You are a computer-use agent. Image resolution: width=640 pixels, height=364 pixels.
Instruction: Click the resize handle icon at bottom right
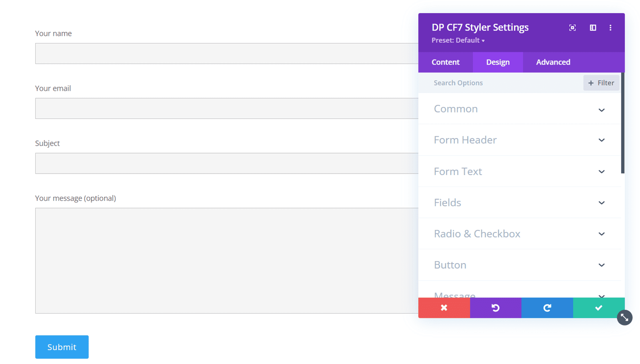[x=625, y=317]
